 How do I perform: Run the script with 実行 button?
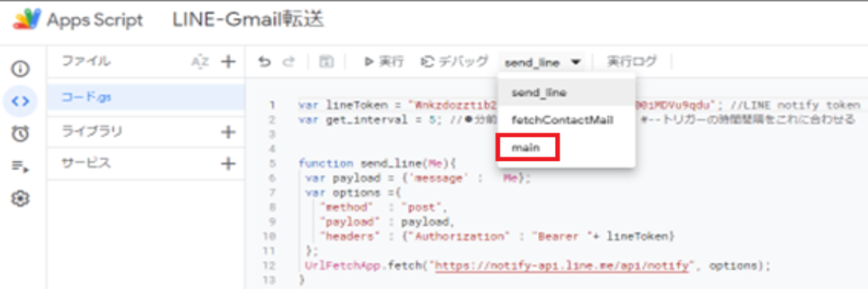[x=384, y=62]
